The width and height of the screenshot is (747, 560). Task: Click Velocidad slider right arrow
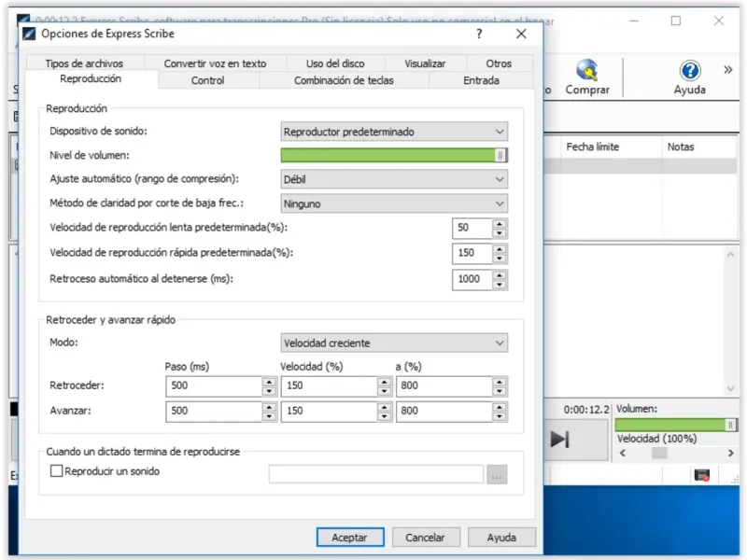tap(731, 453)
